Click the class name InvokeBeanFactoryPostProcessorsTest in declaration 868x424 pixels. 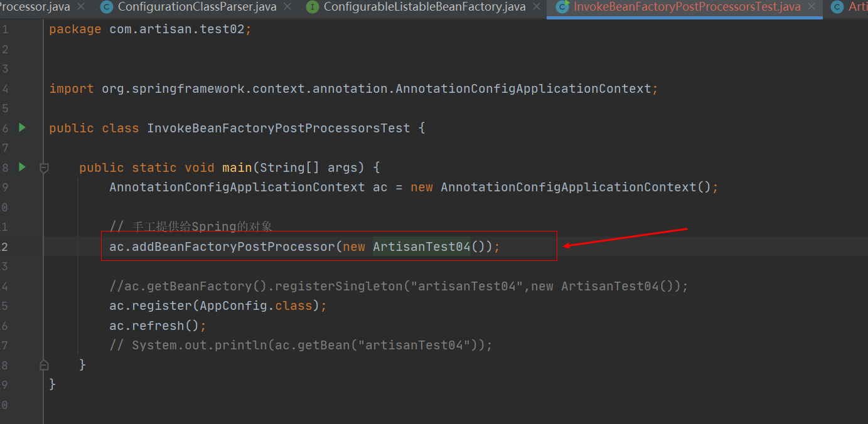coord(279,128)
